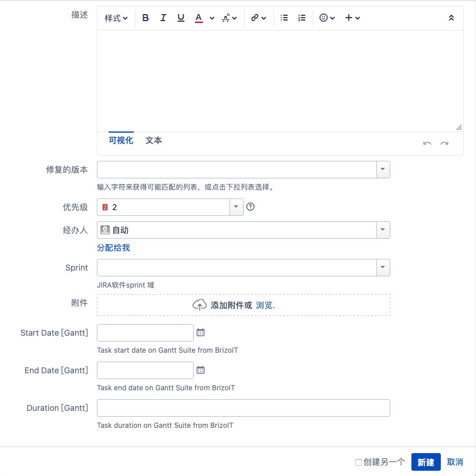Expand the 修复的版本 dropdown arrow
Screen dimensions: 476x476
point(383,170)
